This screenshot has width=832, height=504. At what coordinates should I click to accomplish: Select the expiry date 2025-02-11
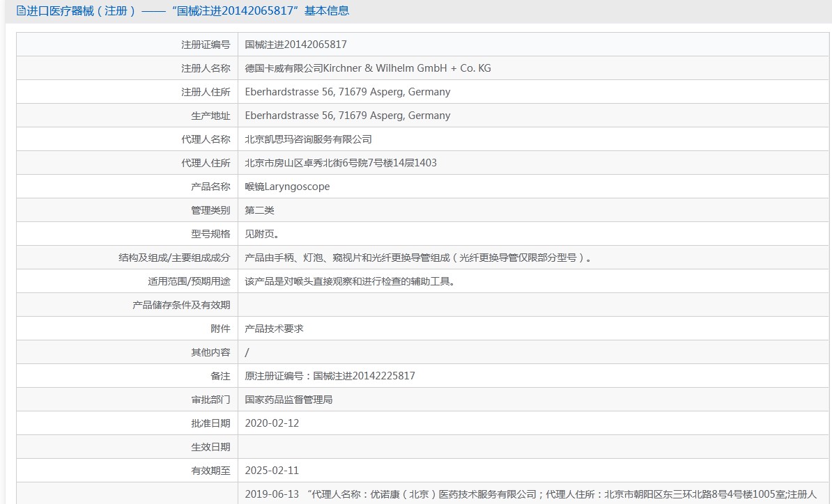(272, 471)
